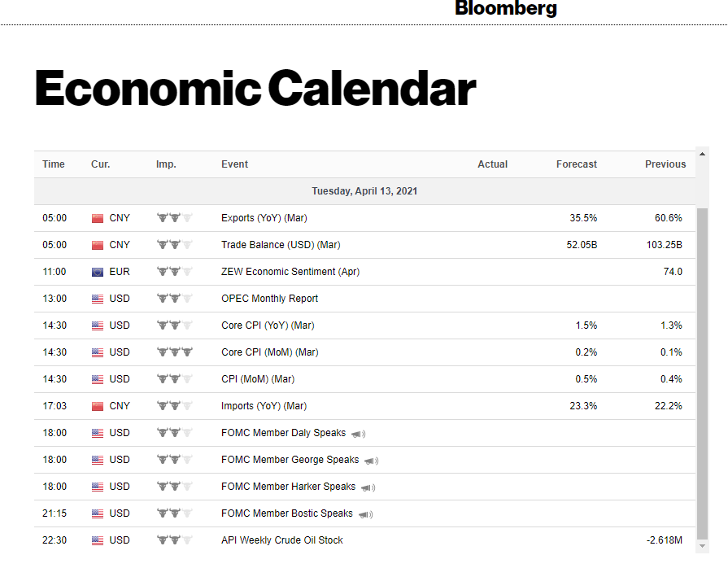Open the CPI (MoM) (Mar) event

[257, 379]
